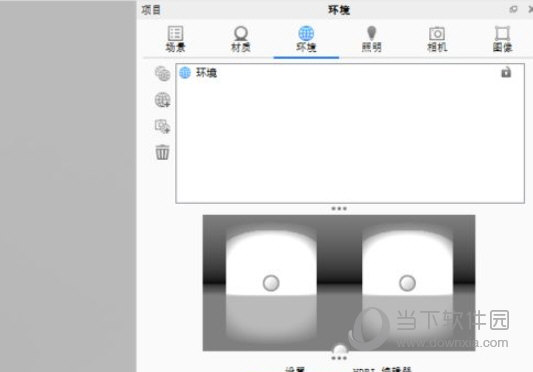Click the duplicate environment icon
The height and width of the screenshot is (372, 533).
162,74
